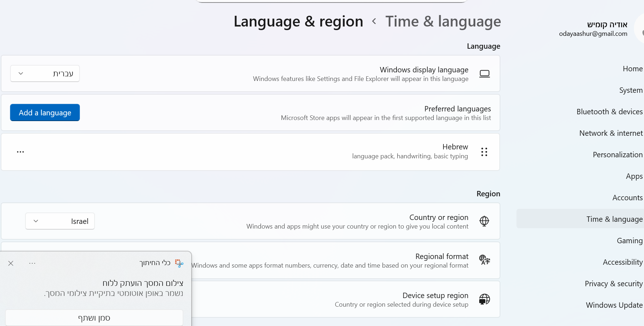Image resolution: width=644 pixels, height=326 pixels.
Task: Open the three-dot options for Hebrew language
Action: point(20,152)
